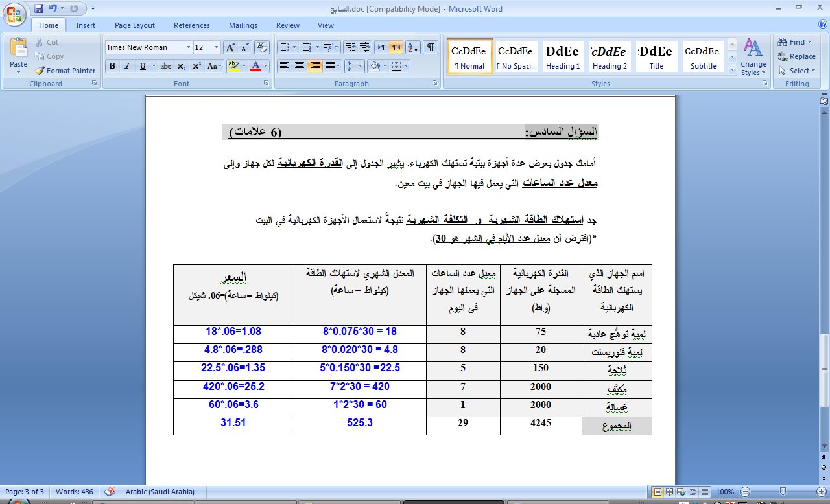Viewport: 830px width, 504px height.
Task: Open Change Case dropdown
Action: point(214,66)
